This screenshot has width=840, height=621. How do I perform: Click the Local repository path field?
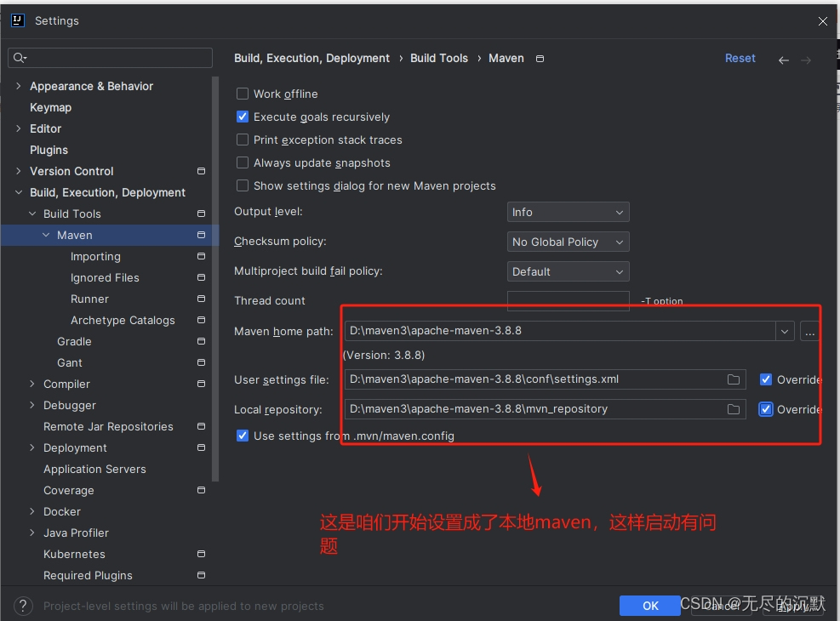545,409
